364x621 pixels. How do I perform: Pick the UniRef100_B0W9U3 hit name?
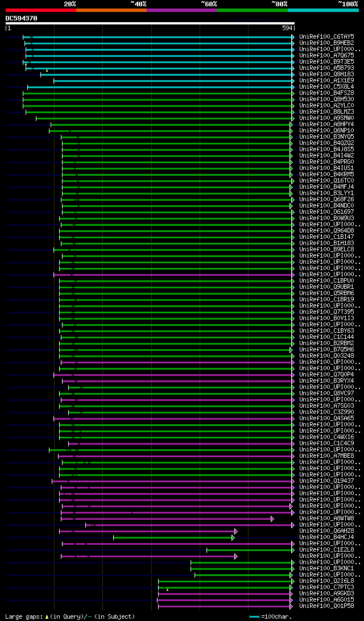(327, 218)
